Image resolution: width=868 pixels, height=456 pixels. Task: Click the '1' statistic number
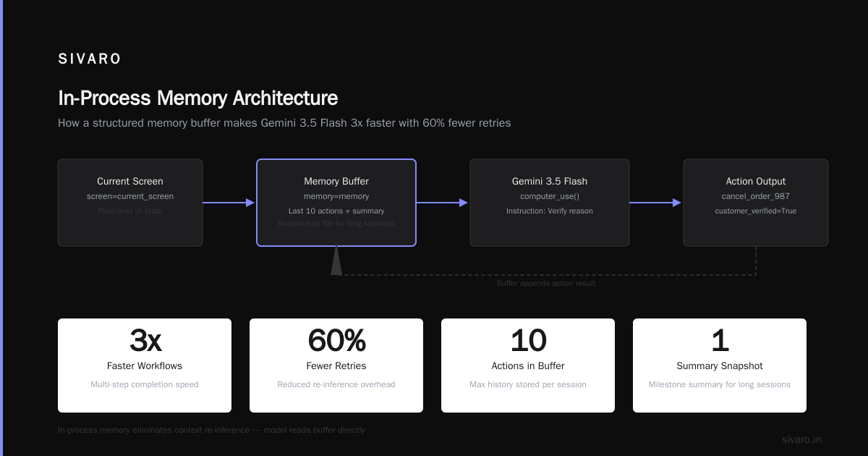720,340
